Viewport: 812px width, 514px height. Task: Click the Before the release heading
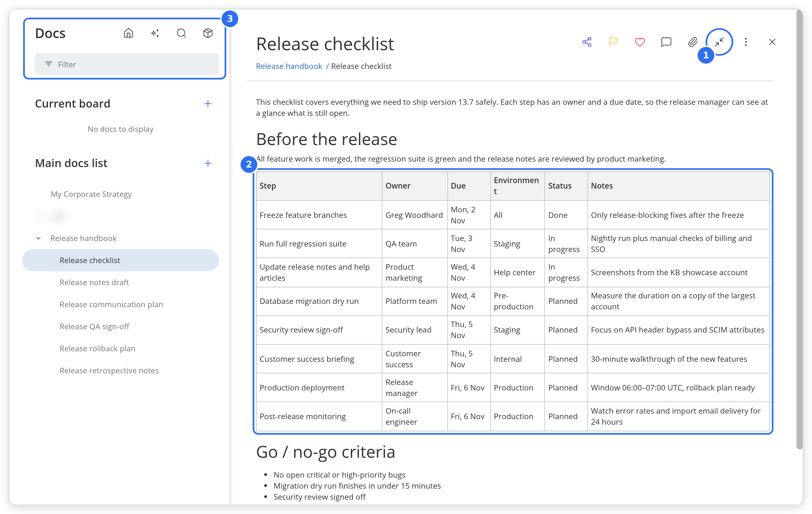pyautogui.click(x=326, y=139)
